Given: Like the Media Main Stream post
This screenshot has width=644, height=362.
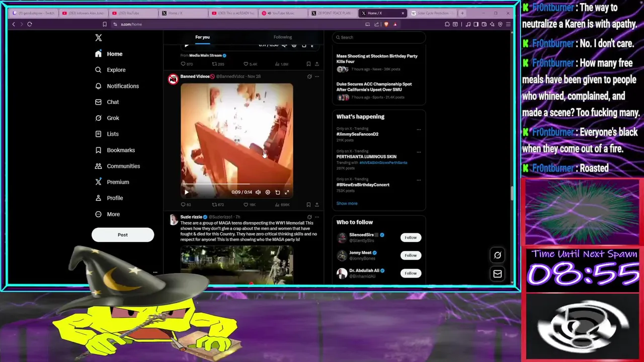Looking at the screenshot, I should coord(250,64).
